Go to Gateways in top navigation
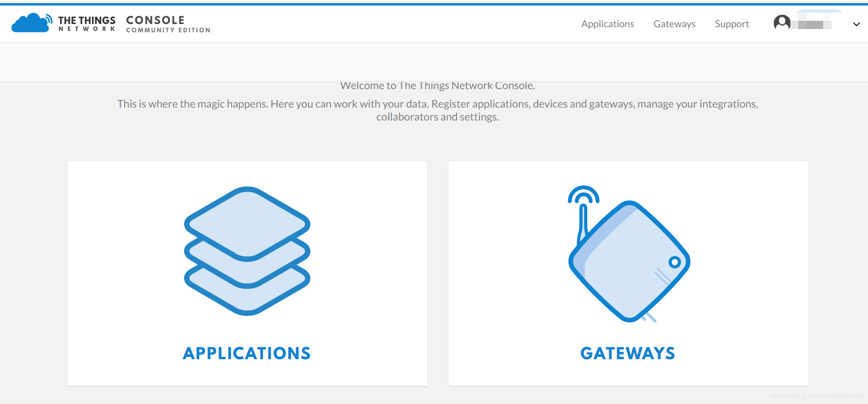Image resolution: width=868 pixels, height=404 pixels. (x=674, y=24)
